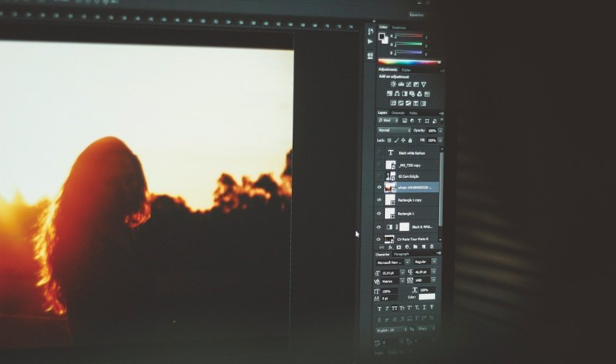
Task: Hide the Rectangle 1 layer
Action: [379, 213]
